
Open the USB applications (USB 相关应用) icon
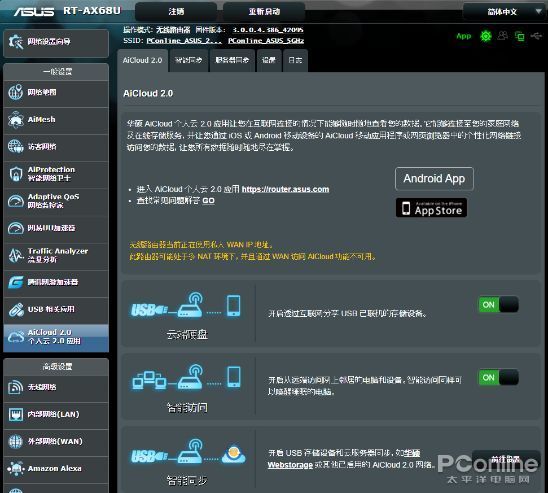[16, 309]
